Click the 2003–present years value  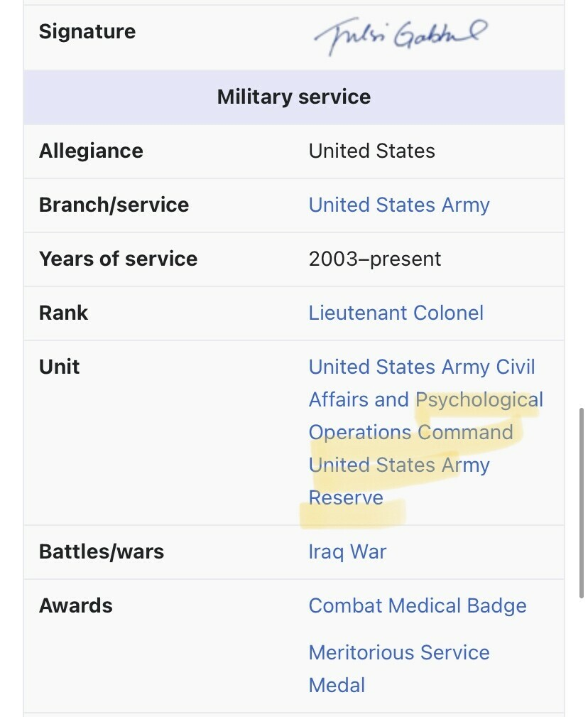375,259
